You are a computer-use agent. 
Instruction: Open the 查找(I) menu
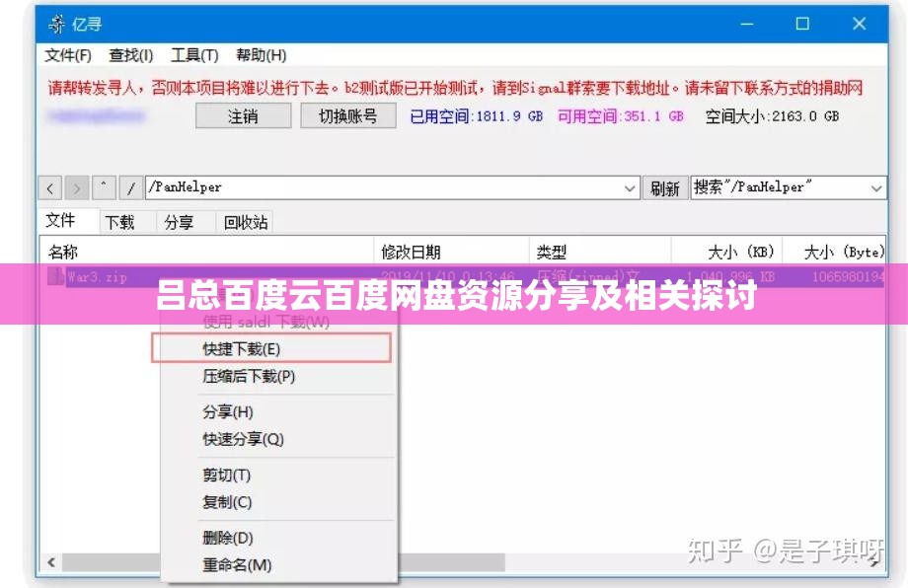131,55
